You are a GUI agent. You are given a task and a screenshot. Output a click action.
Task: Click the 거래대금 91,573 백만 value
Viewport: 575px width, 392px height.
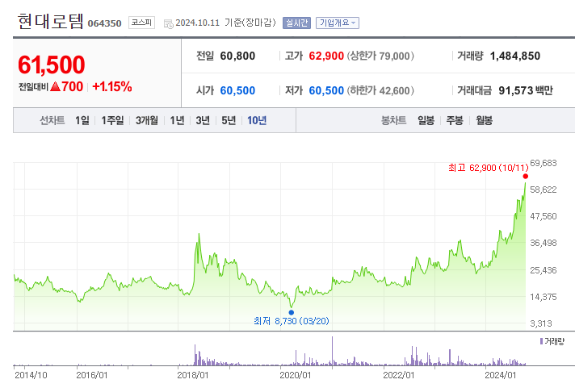coord(526,90)
